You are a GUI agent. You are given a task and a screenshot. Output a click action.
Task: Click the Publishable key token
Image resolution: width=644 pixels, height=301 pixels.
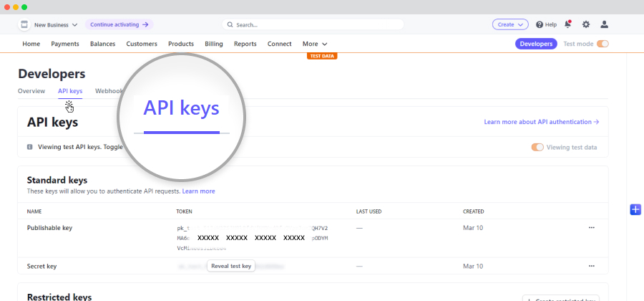[x=253, y=238]
